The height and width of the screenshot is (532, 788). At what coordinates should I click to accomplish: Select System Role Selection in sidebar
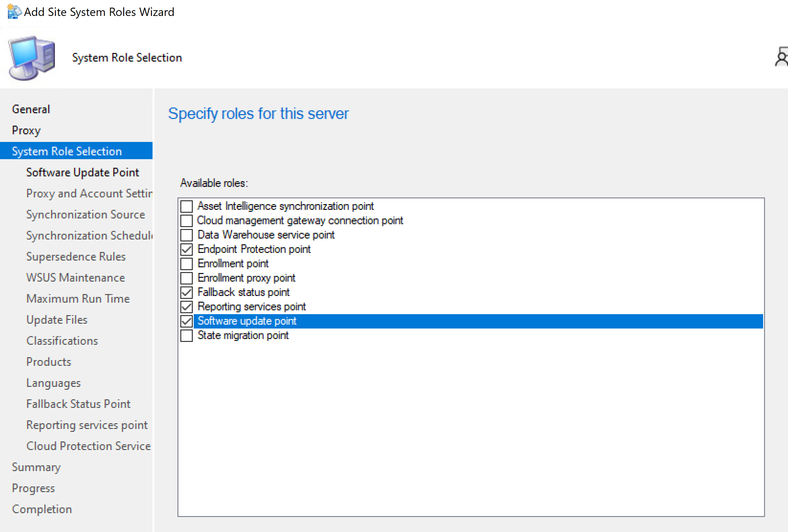coord(67,151)
